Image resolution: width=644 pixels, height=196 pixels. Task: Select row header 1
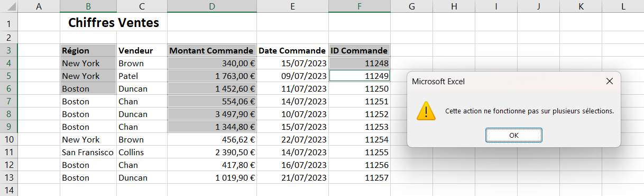pos(9,23)
